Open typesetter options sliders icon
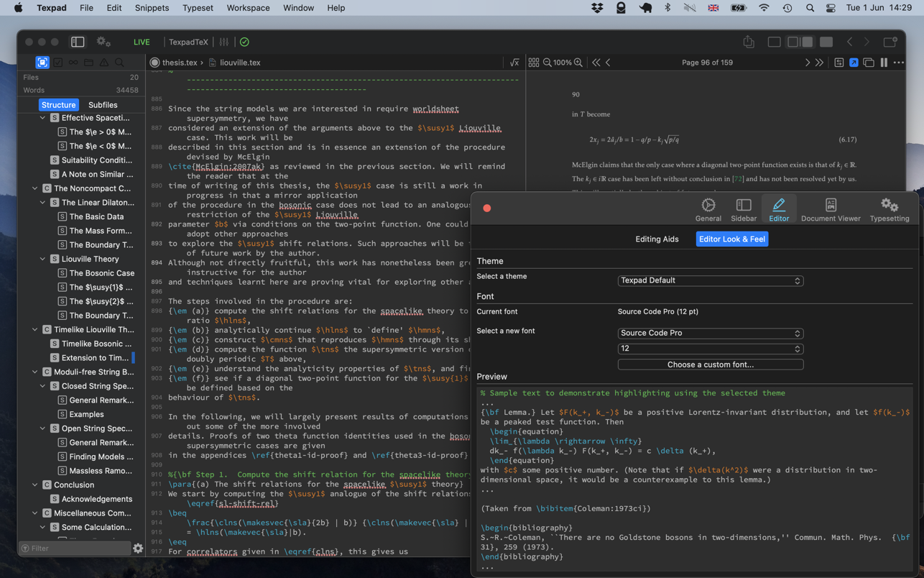This screenshot has width=924, height=578. click(224, 42)
